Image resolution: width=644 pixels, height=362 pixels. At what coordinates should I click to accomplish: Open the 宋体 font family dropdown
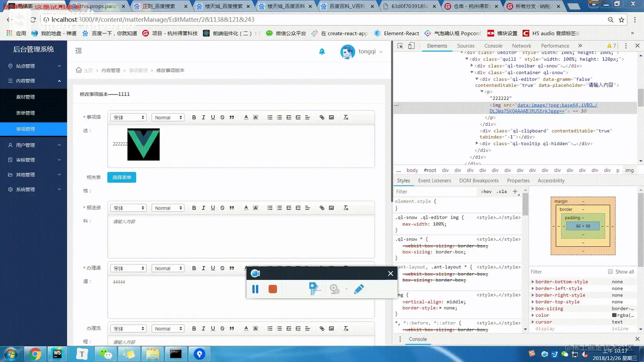pos(128,117)
